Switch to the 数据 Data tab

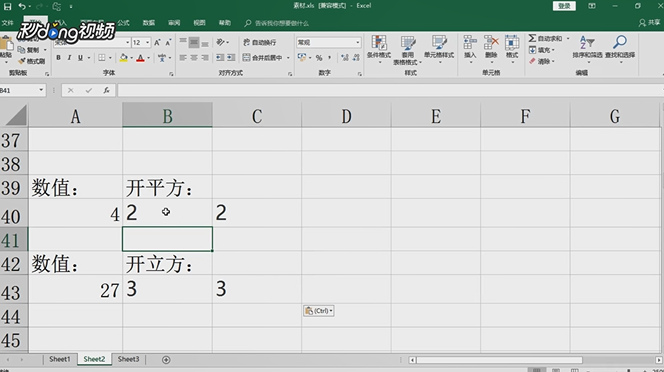click(149, 23)
